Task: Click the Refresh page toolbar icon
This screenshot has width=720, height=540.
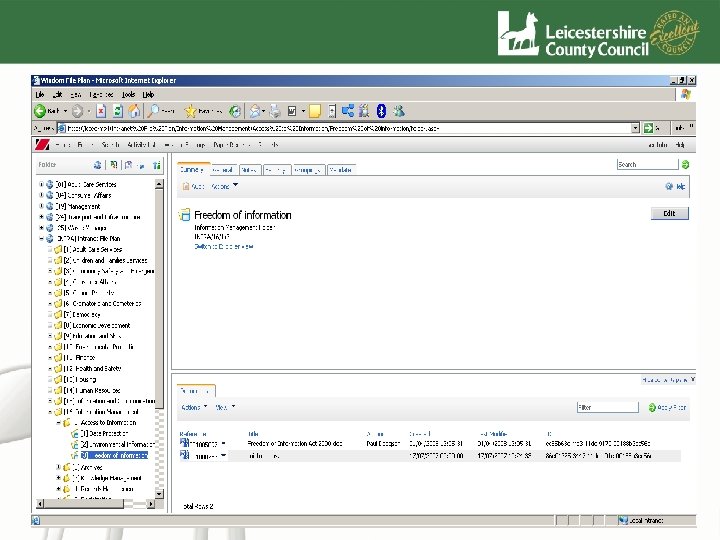Action: [x=118, y=111]
